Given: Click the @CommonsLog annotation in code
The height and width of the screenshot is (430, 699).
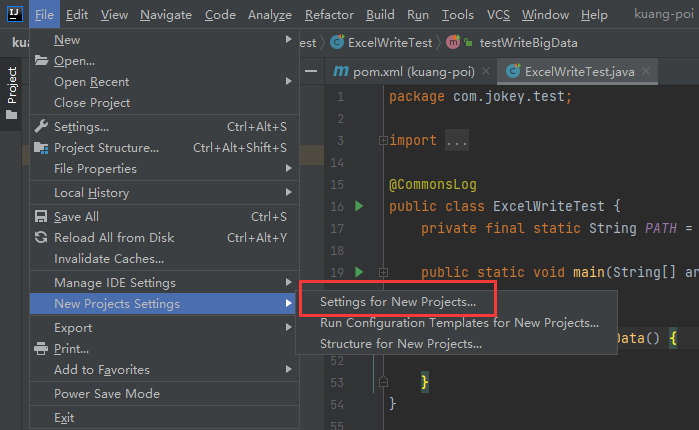Looking at the screenshot, I should [x=432, y=184].
